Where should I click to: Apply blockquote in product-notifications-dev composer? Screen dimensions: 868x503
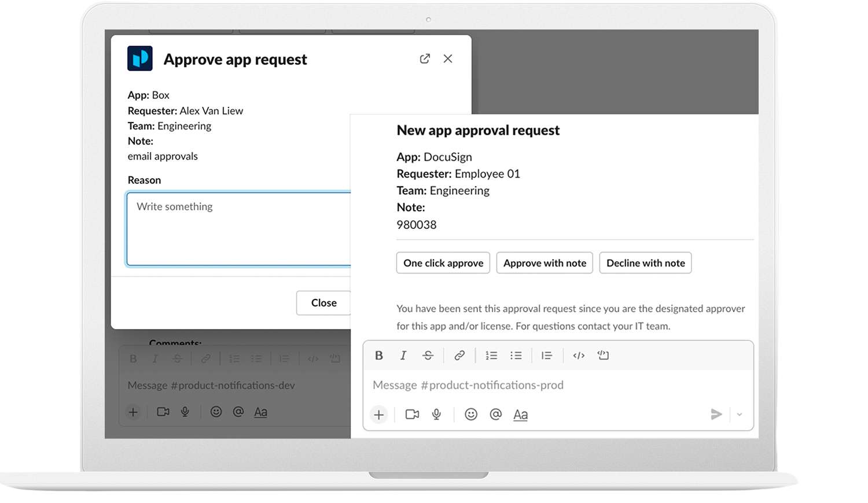coord(284,359)
